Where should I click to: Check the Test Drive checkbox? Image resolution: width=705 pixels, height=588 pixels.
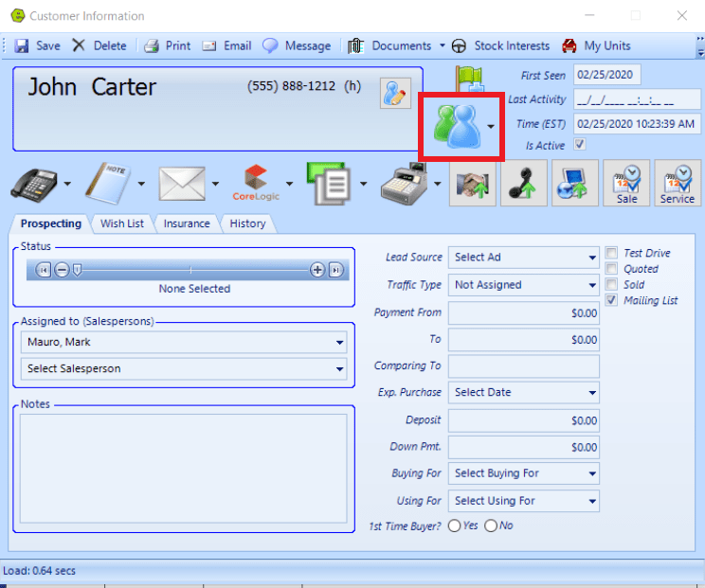[611, 253]
